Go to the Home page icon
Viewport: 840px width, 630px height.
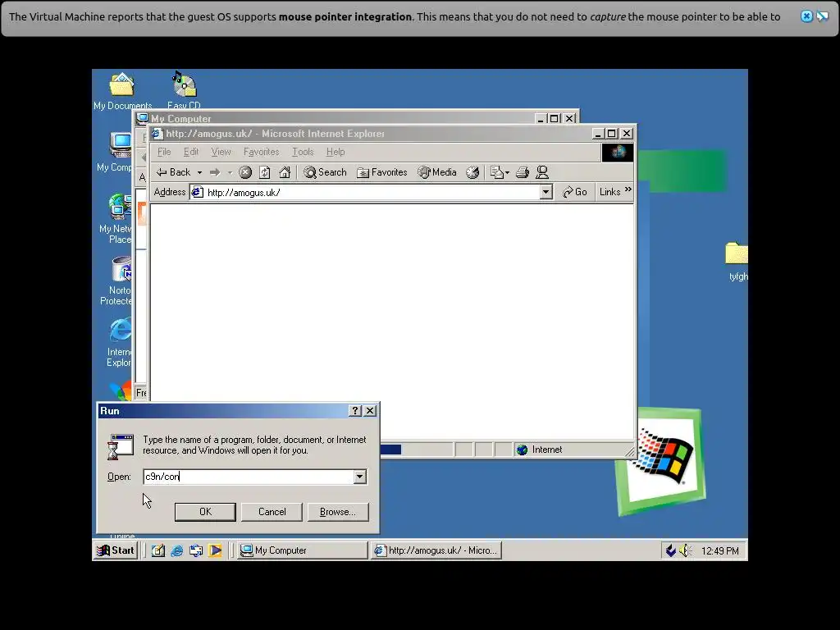285,172
